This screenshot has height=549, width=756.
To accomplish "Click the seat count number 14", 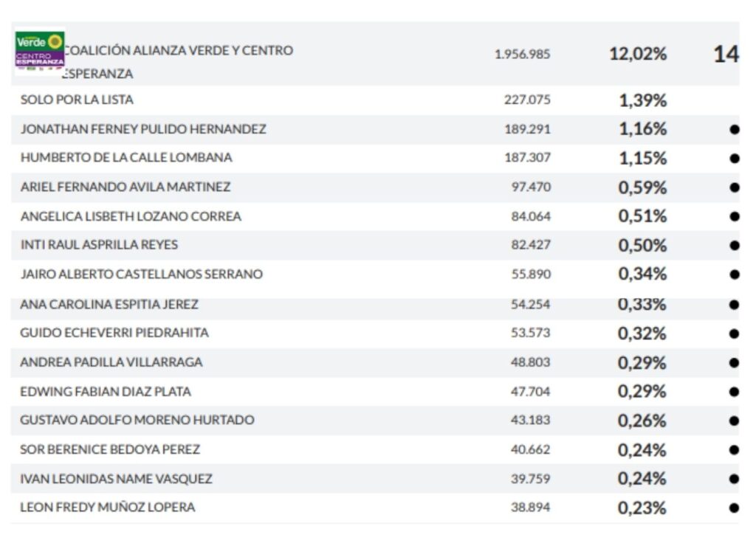I will [x=726, y=55].
